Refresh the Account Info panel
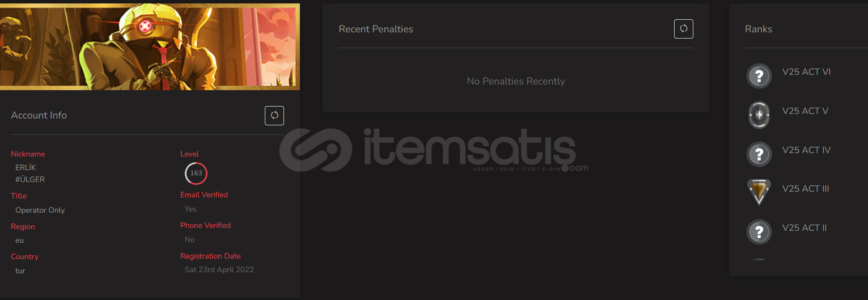The height and width of the screenshot is (300, 868). click(x=274, y=116)
